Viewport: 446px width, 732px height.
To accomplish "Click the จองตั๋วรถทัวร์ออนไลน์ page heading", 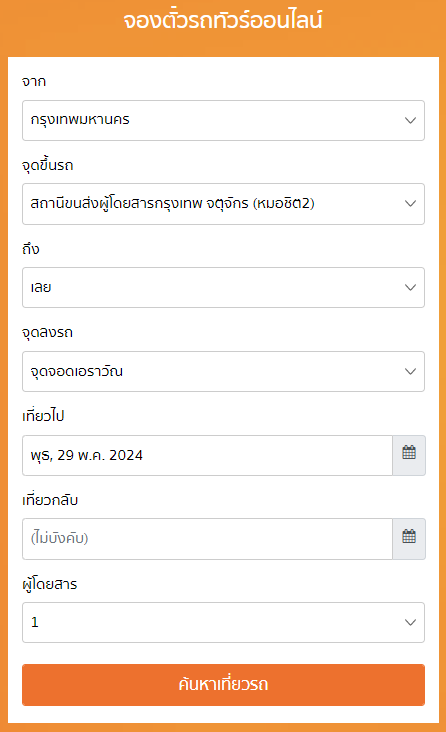I will pyautogui.click(x=223, y=21).
